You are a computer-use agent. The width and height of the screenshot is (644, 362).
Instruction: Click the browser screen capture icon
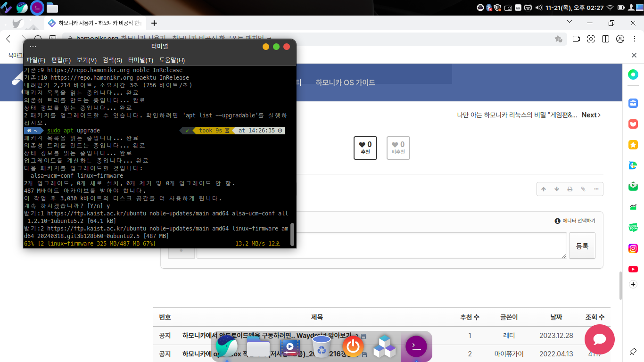pyautogui.click(x=591, y=39)
